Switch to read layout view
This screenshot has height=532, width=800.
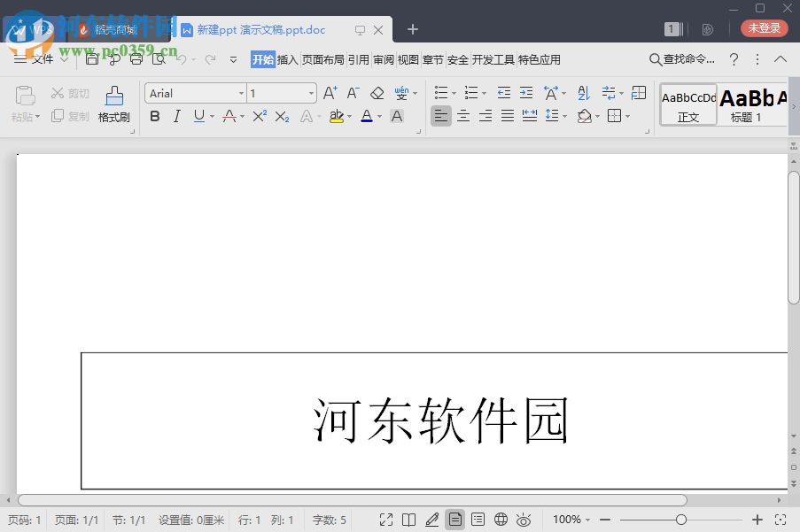point(408,520)
